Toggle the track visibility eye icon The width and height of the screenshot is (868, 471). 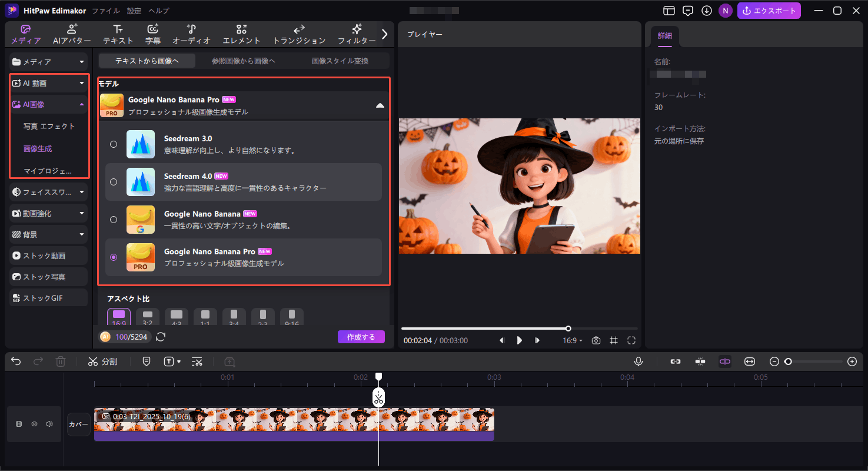click(x=34, y=424)
